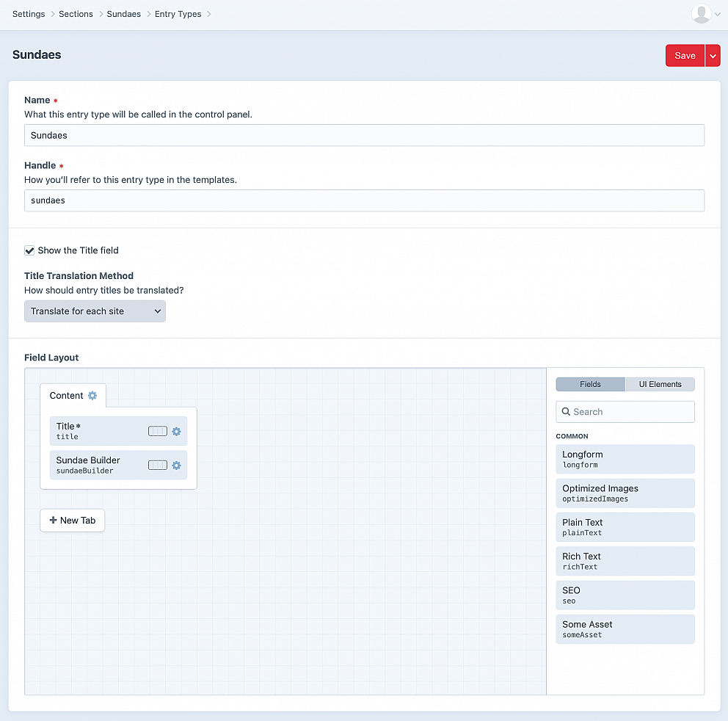Image resolution: width=728 pixels, height=721 pixels.
Task: Switch to the UI Elements tab
Action: 659,384
